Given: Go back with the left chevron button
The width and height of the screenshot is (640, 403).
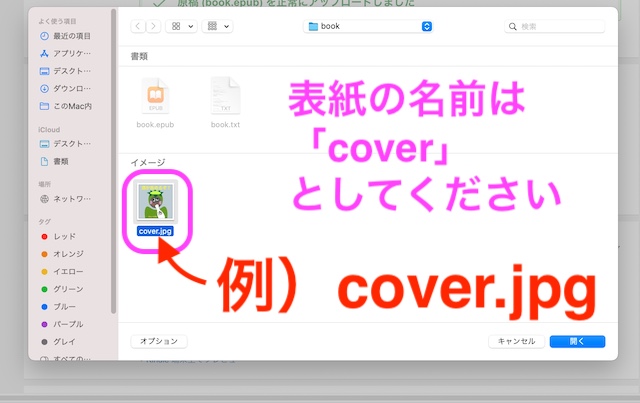Looking at the screenshot, I should coord(139,26).
